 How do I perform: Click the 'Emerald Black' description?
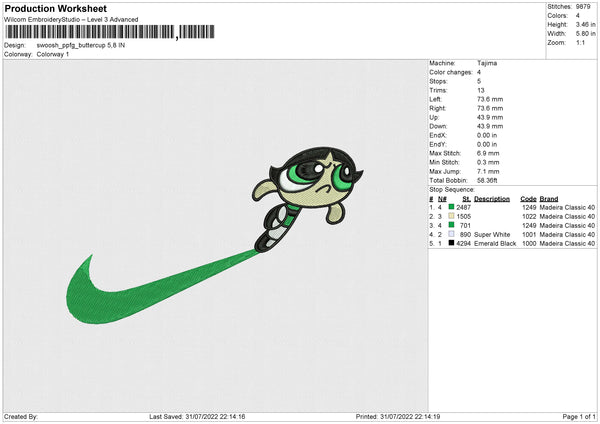tap(495, 243)
